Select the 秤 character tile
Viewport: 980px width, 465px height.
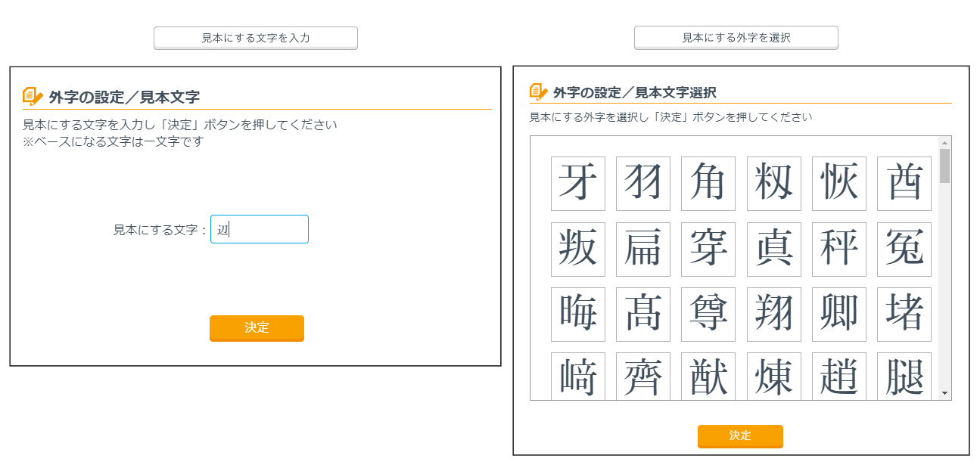tap(838, 249)
